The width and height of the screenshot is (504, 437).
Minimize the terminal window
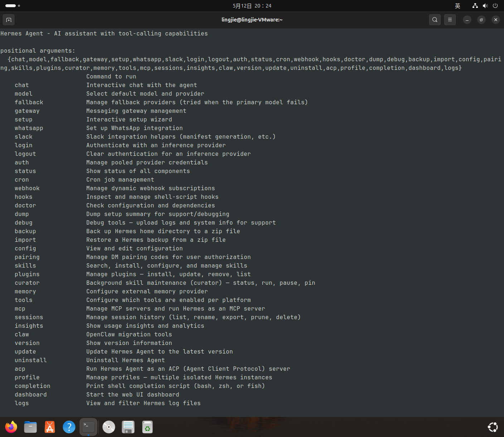467,20
